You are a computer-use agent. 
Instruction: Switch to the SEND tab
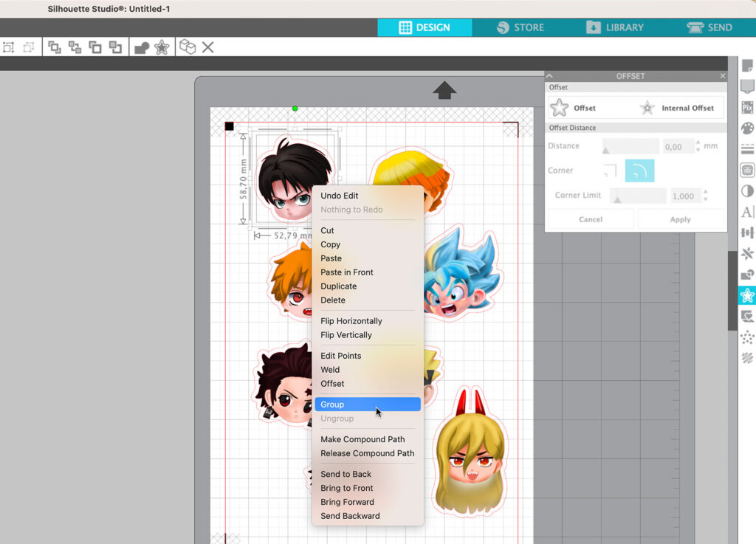click(709, 27)
